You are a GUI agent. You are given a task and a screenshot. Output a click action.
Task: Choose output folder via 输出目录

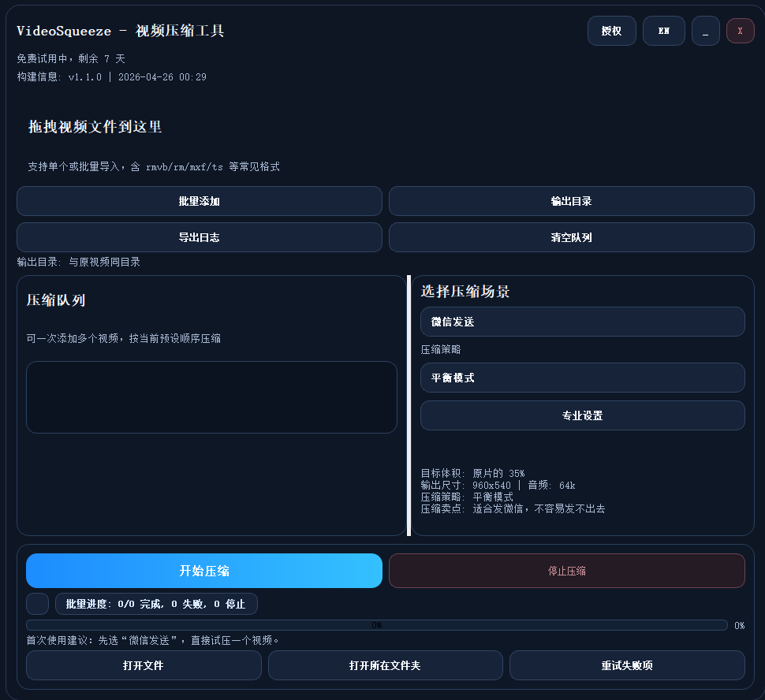(571, 201)
